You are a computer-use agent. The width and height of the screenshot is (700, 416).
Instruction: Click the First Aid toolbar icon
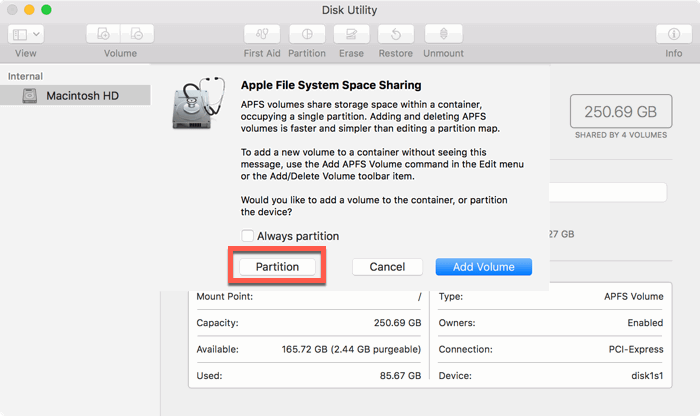[261, 34]
